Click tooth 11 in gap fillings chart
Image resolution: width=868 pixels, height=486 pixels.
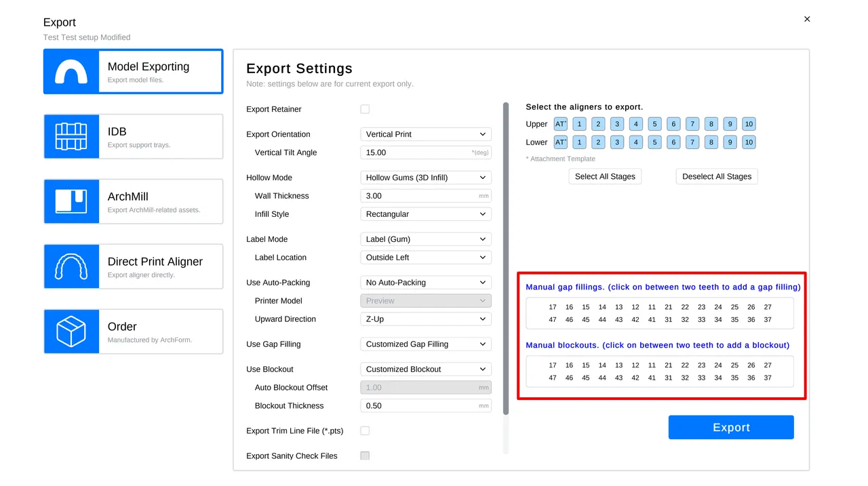(x=652, y=307)
